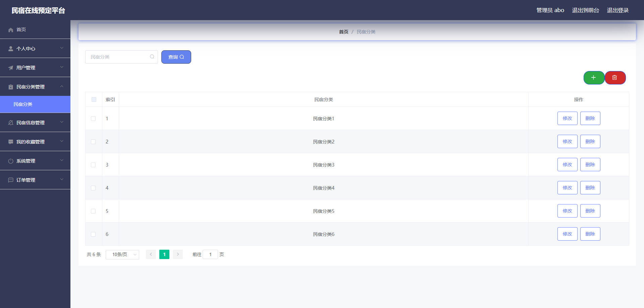Click the 民宿分类 search input field

click(121, 57)
